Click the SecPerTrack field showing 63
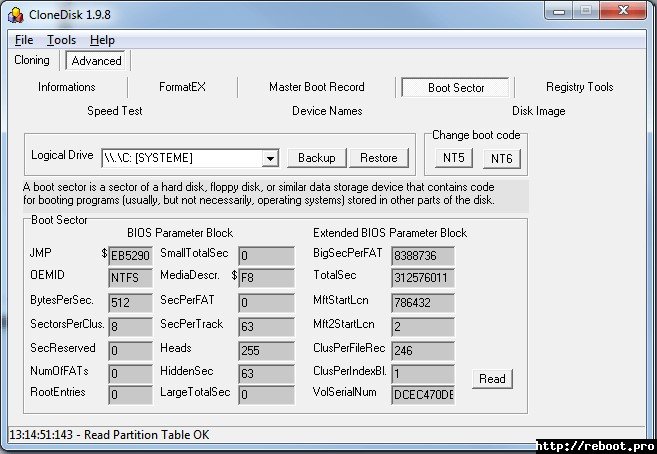 tap(266, 327)
